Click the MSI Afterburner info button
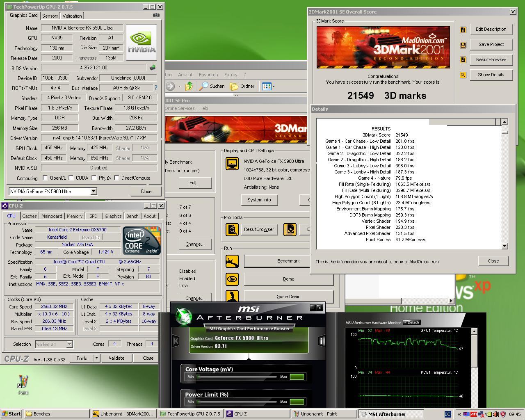This screenshot has height=420, width=525. 322,340
